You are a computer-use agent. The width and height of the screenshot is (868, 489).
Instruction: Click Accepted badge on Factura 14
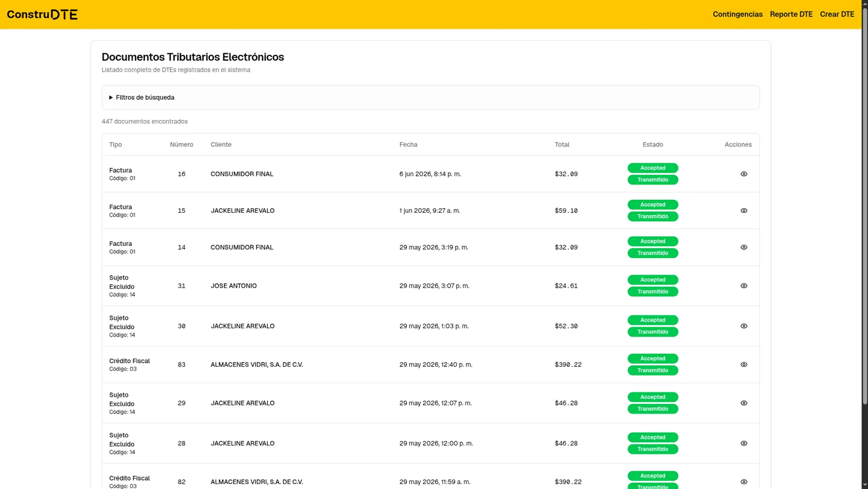click(x=653, y=242)
